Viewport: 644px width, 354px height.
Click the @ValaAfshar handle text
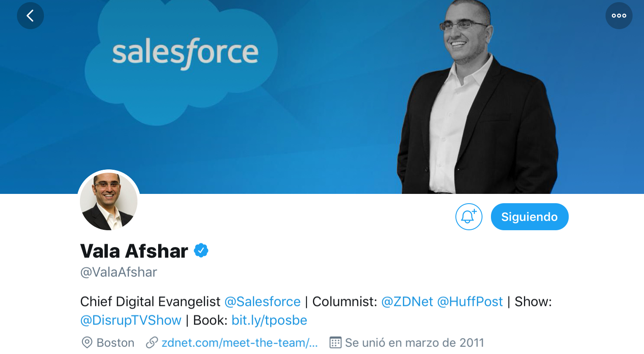pyautogui.click(x=119, y=272)
